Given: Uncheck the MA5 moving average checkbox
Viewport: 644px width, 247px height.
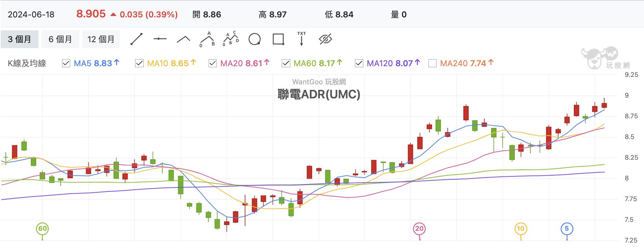Looking at the screenshot, I should pyautogui.click(x=66, y=63).
